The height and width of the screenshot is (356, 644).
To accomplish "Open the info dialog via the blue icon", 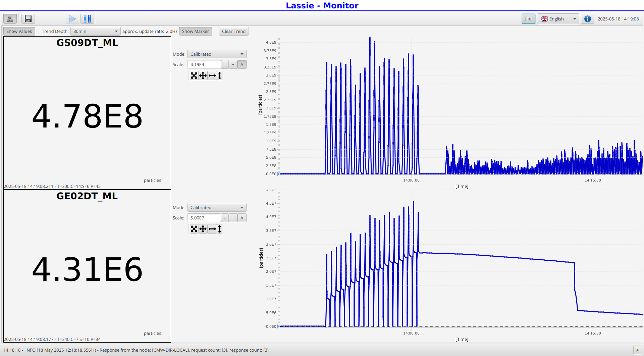I will (x=587, y=19).
